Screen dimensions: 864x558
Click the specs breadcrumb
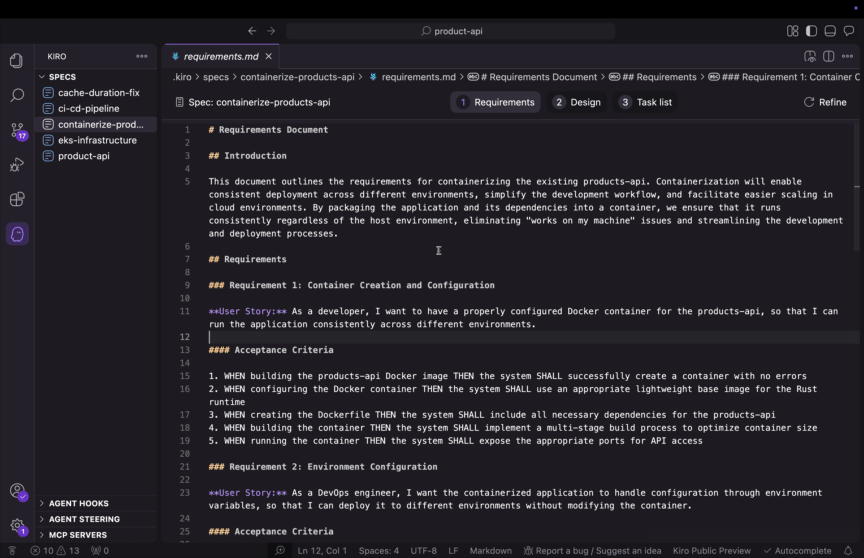(x=215, y=77)
